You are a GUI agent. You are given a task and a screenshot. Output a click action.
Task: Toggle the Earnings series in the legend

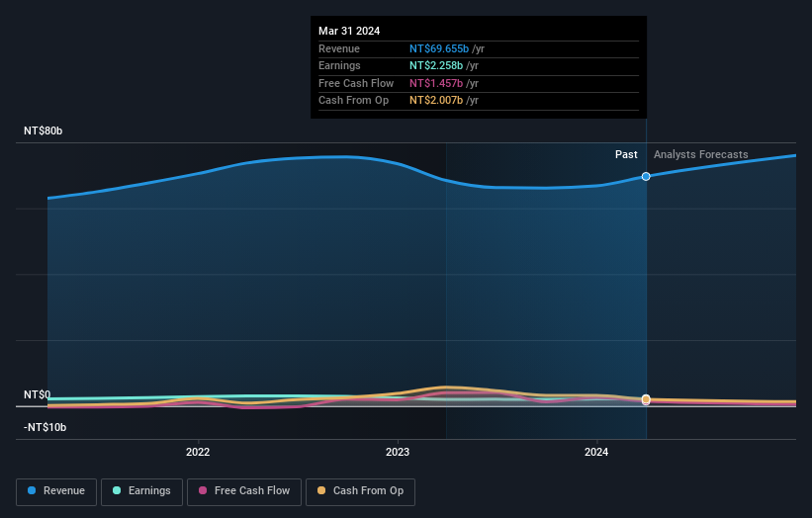click(x=141, y=491)
